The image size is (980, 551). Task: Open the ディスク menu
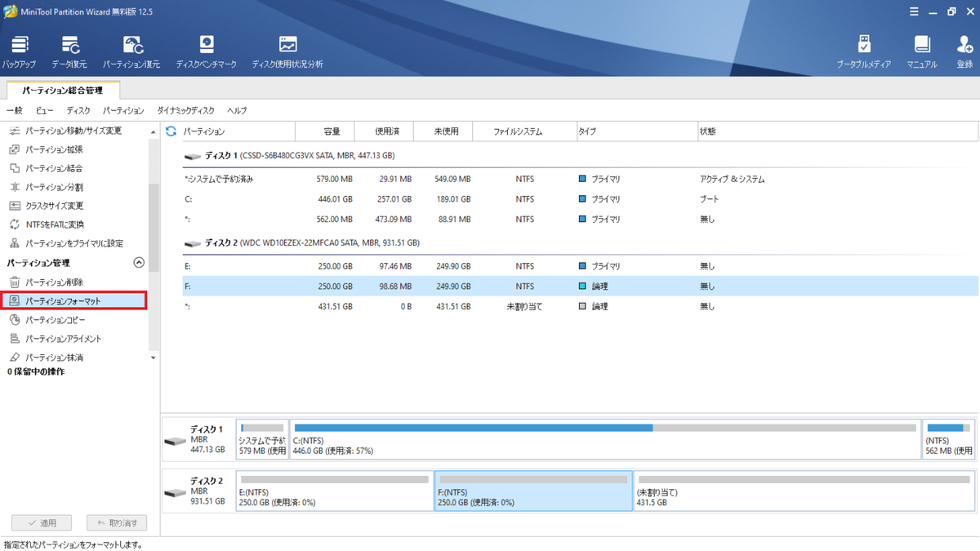(78, 110)
